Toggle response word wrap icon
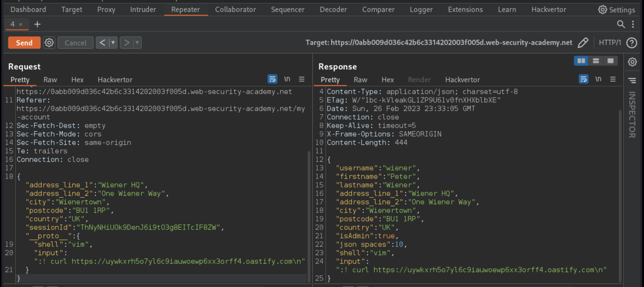 pyautogui.click(x=584, y=79)
